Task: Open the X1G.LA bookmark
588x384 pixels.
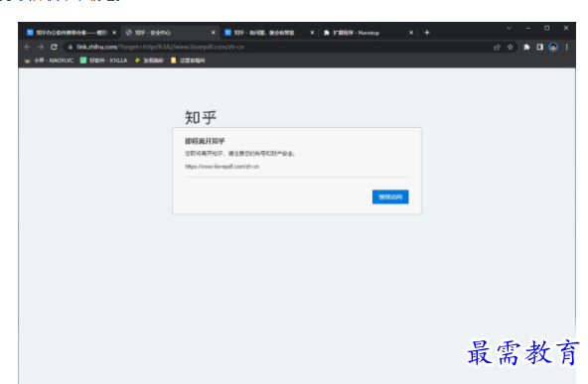Action: [104, 61]
